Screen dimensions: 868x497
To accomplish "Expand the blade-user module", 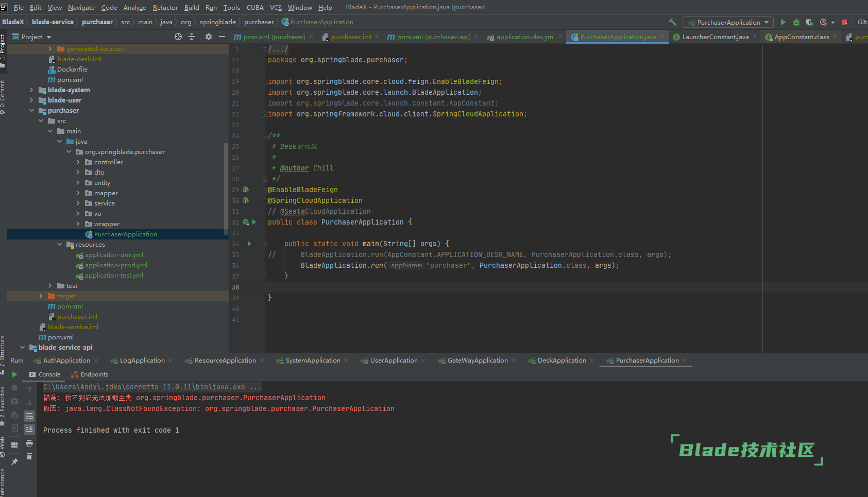I will coord(31,100).
